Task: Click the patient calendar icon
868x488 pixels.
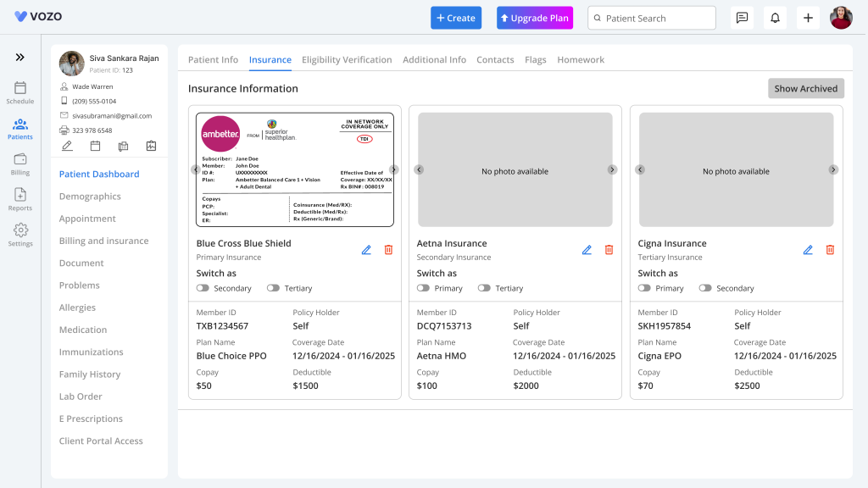Action: click(x=95, y=146)
